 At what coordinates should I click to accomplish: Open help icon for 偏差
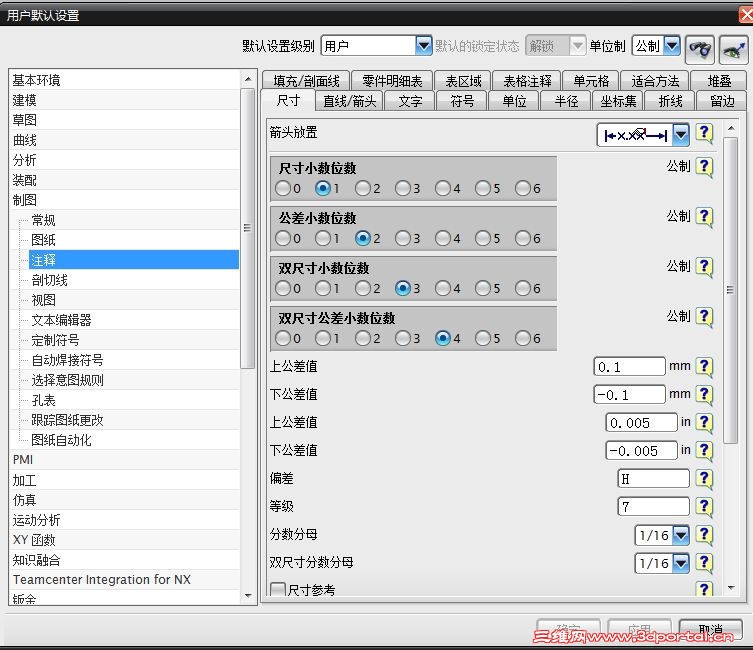[704, 479]
